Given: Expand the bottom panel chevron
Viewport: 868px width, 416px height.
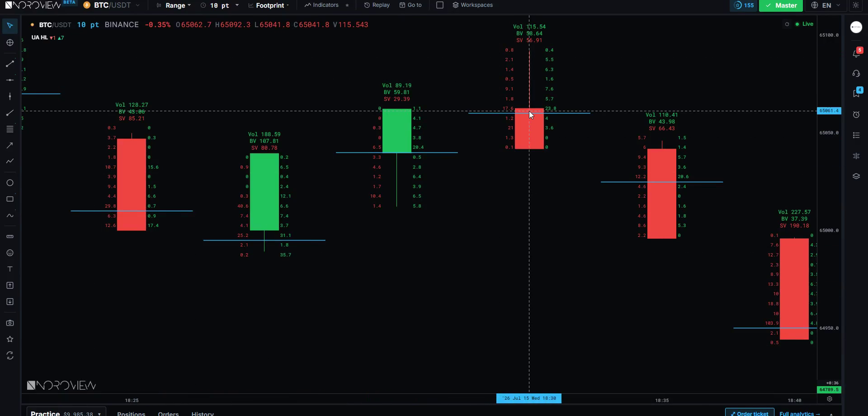Looking at the screenshot, I should 831,414.
